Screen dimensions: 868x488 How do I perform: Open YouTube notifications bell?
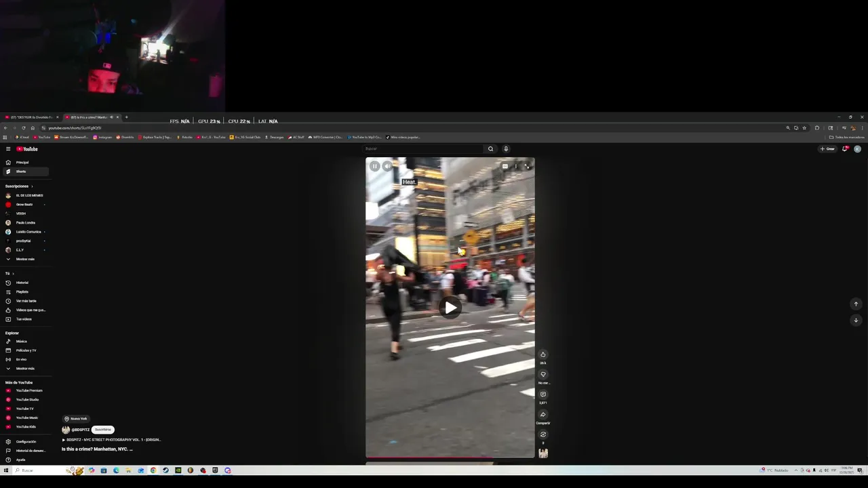(845, 149)
